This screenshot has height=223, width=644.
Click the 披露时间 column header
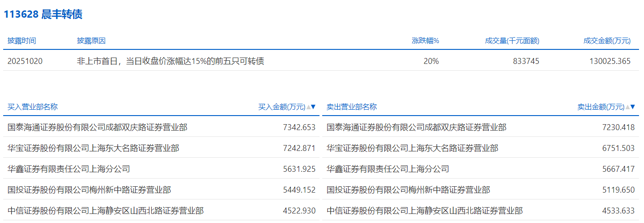click(22, 41)
